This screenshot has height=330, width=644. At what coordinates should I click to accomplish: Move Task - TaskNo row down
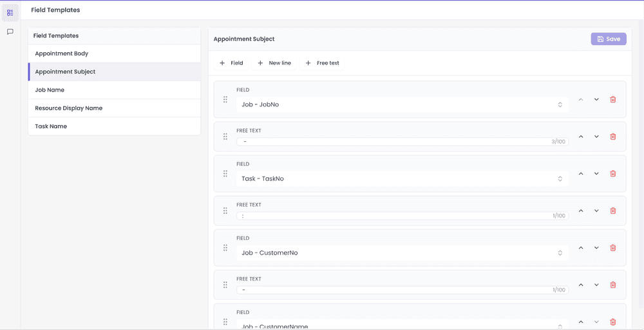point(596,173)
